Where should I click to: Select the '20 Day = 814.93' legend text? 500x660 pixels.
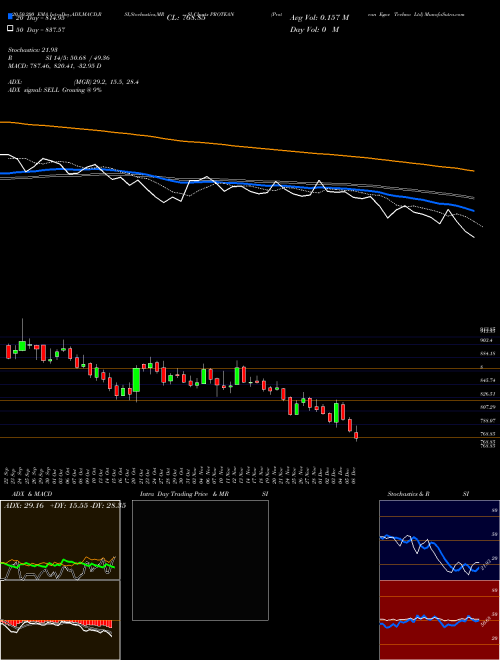point(40,18)
